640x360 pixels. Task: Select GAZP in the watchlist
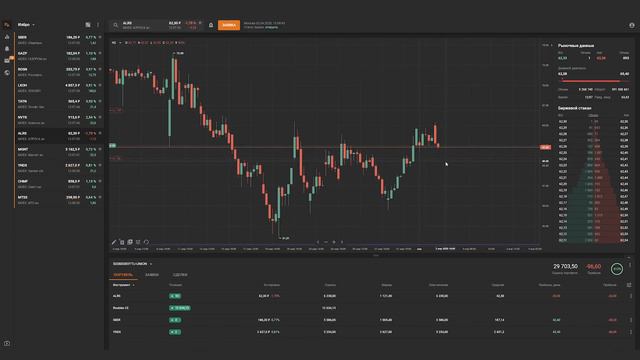[59, 56]
